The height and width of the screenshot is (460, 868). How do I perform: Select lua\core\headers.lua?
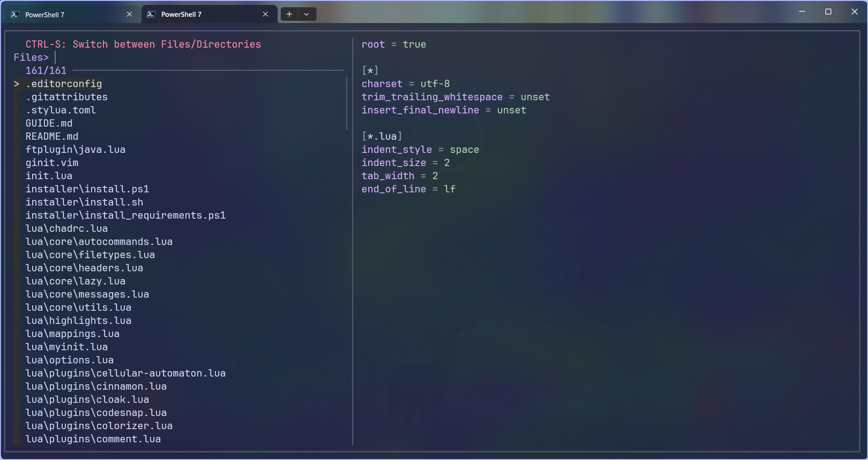click(84, 268)
